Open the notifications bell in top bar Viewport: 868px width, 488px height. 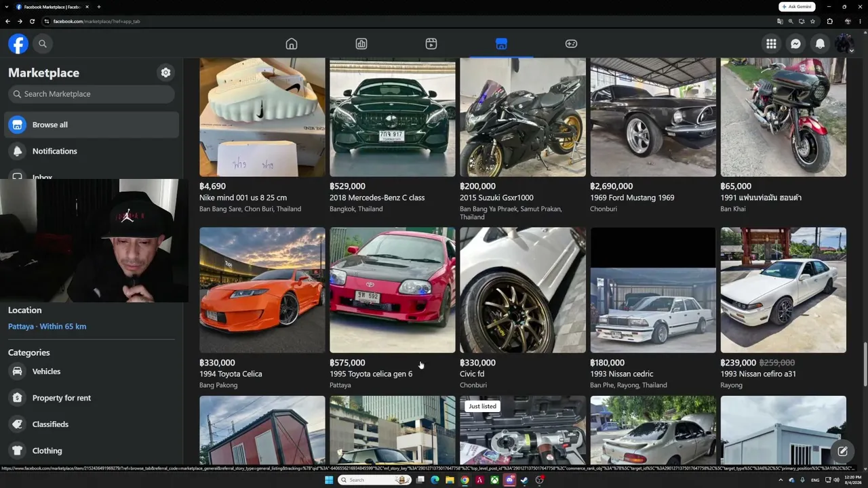point(820,43)
